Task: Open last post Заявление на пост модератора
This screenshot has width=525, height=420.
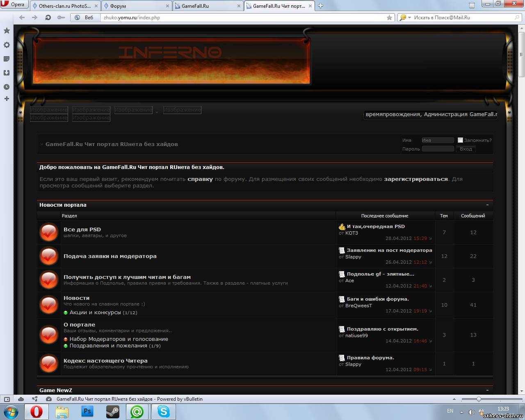Action: click(x=389, y=250)
